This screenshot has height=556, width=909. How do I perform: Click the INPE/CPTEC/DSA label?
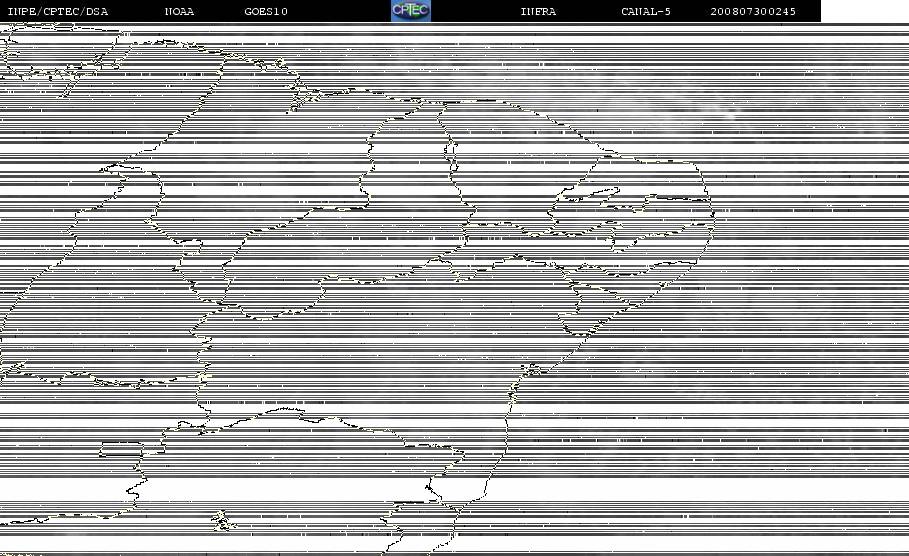[x=57, y=11]
